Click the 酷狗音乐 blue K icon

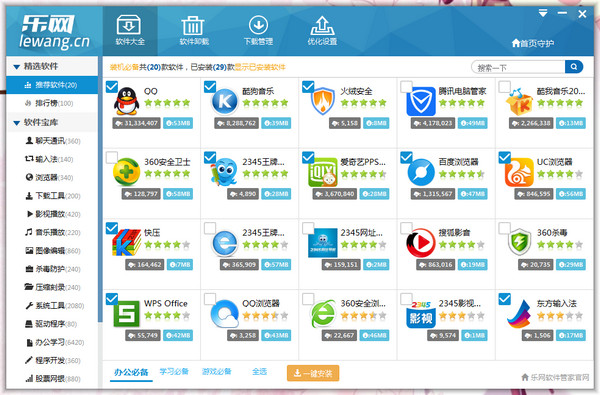[x=225, y=101]
